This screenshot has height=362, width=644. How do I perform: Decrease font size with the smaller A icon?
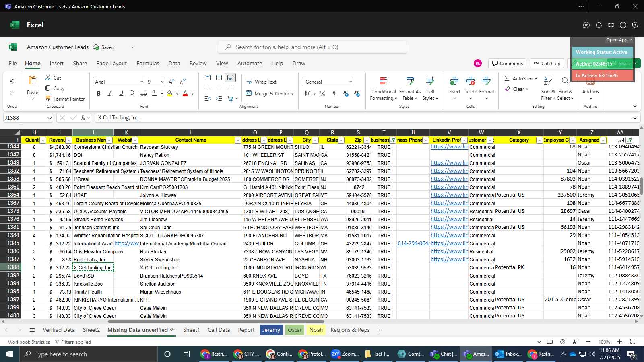(x=183, y=82)
